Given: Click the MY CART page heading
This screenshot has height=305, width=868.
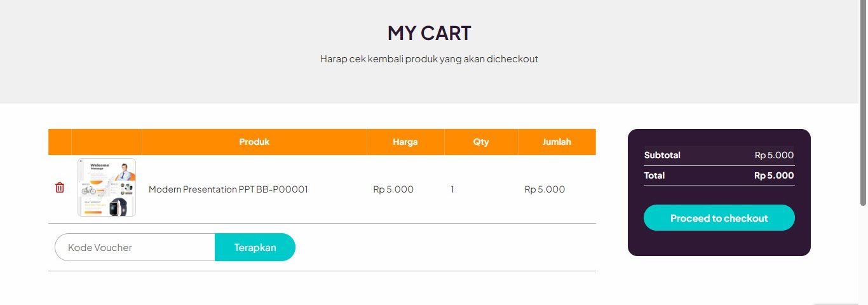Looking at the screenshot, I should click(x=430, y=33).
